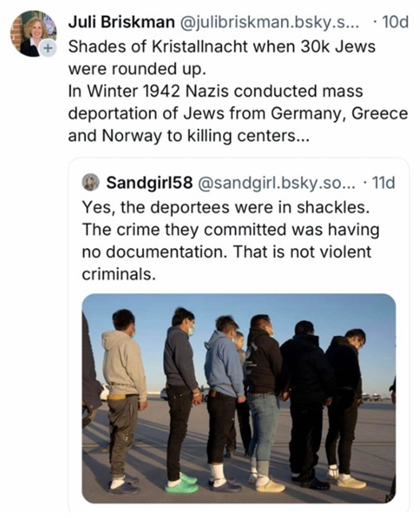Tap the plus follow badge on the avatar

pos(48,48)
